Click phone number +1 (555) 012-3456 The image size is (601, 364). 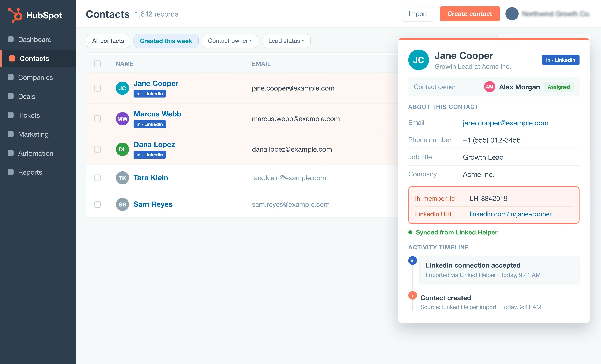(x=491, y=140)
